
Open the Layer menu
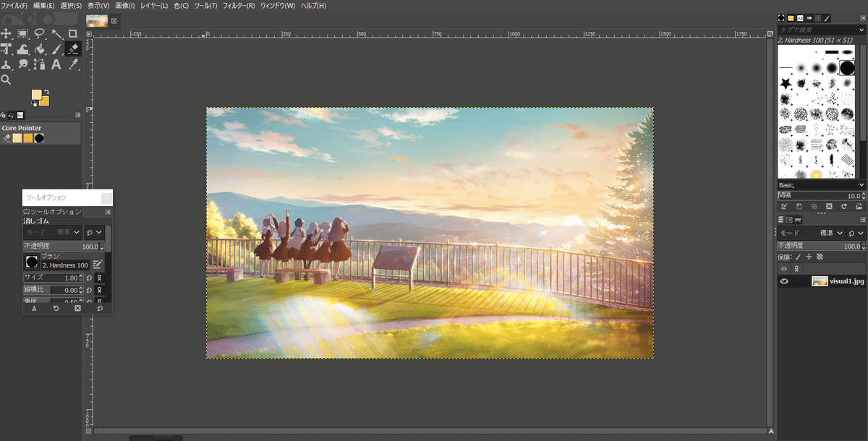click(x=155, y=6)
